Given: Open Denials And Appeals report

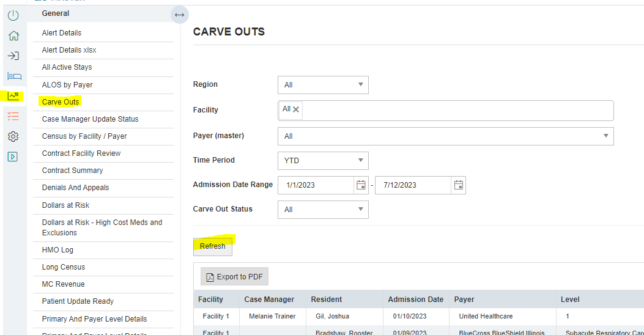Looking at the screenshot, I should (76, 188).
